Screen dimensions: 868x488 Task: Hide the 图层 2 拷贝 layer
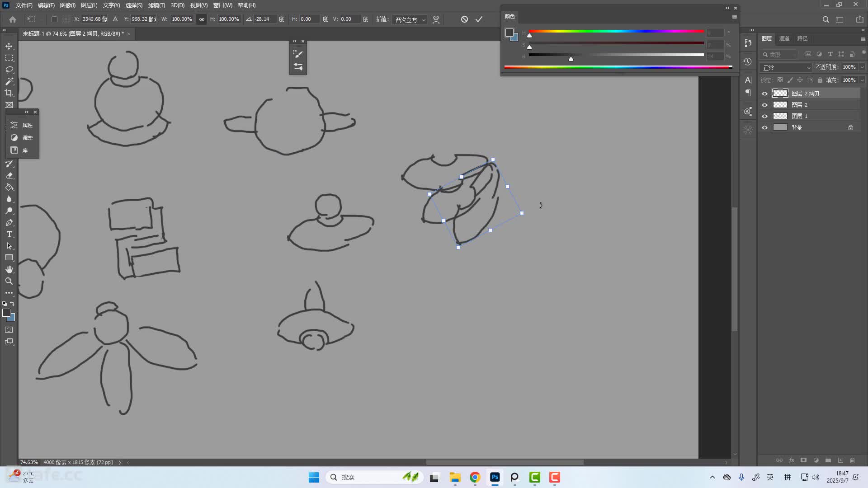click(764, 94)
